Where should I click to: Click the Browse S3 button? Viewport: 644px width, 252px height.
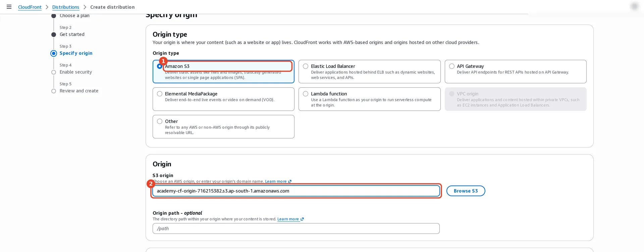466,191
